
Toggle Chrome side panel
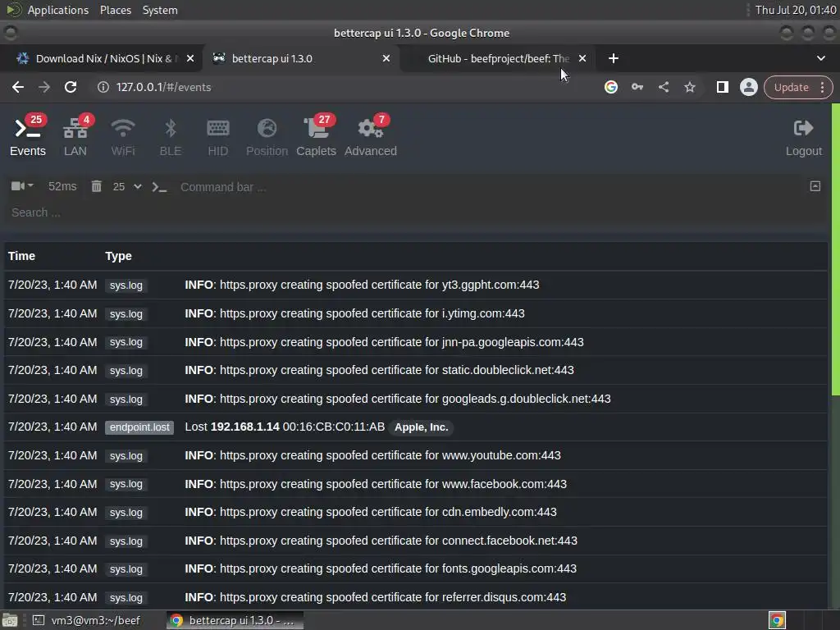722,87
